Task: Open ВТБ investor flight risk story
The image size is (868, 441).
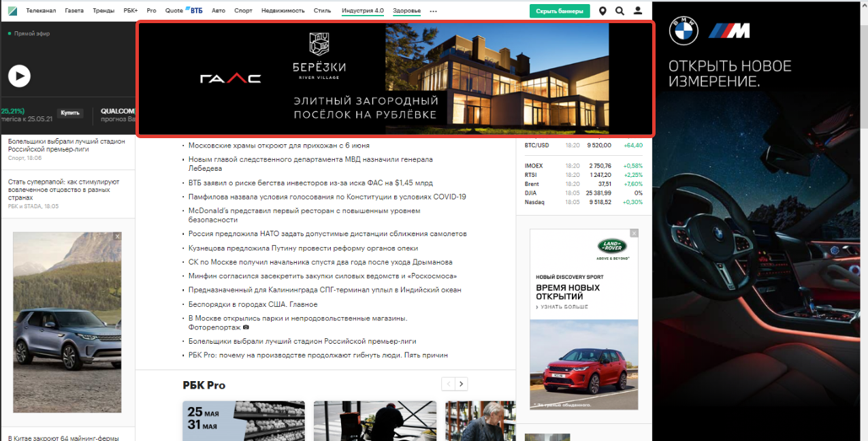Action: pos(310,182)
